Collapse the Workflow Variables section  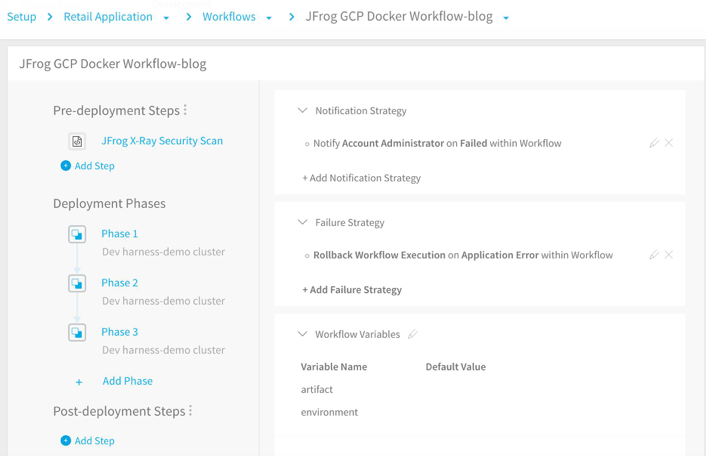[x=302, y=334]
